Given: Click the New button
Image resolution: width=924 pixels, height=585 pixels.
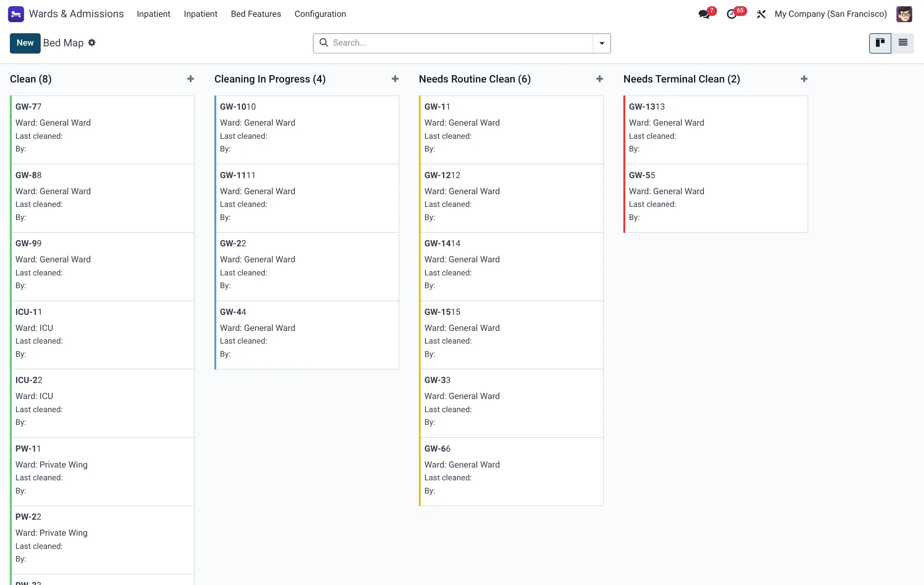Looking at the screenshot, I should click(25, 43).
